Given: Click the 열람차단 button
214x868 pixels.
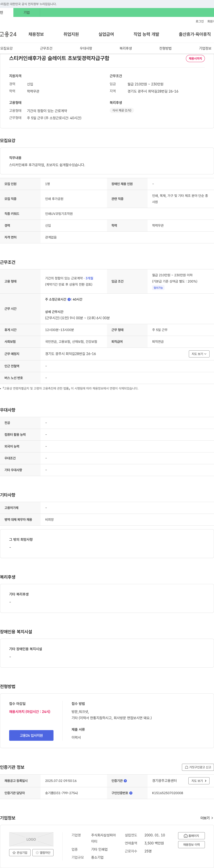Looking at the screenshot, I should (x=43, y=852).
